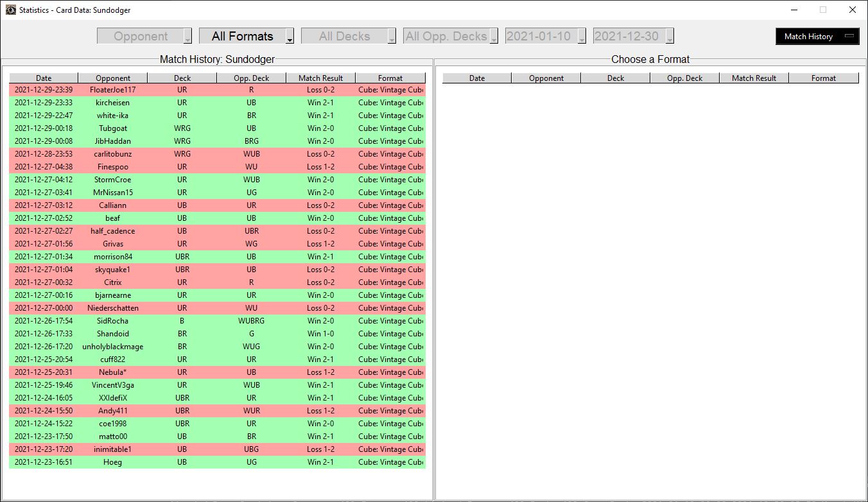The image size is (868, 502).
Task: Select the match against FloaterJoe117
Action: click(217, 90)
